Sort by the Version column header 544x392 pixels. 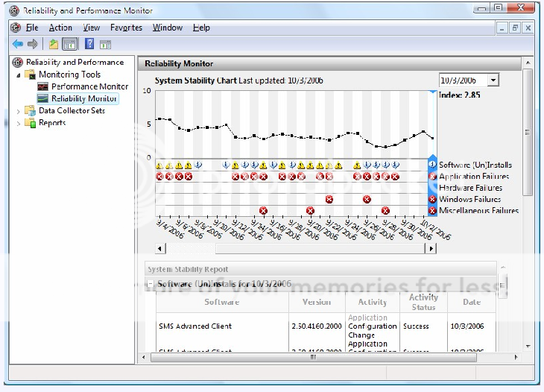(x=317, y=303)
